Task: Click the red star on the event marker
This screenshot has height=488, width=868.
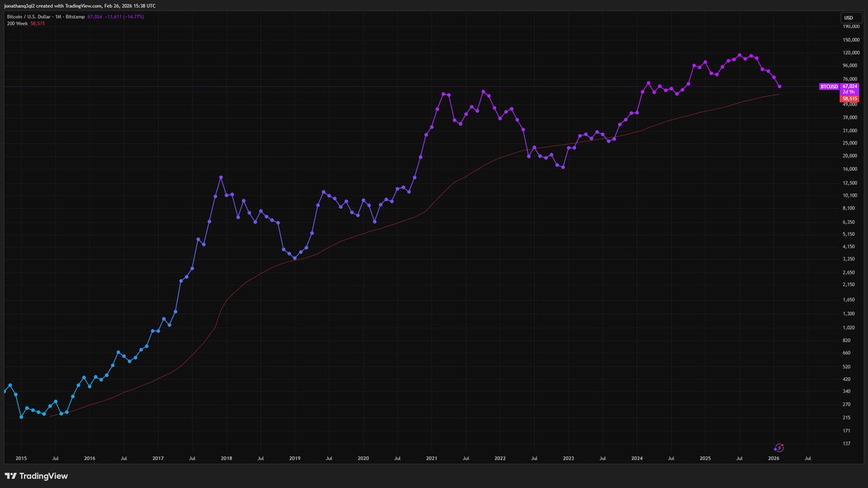Action: pyautogui.click(x=782, y=445)
